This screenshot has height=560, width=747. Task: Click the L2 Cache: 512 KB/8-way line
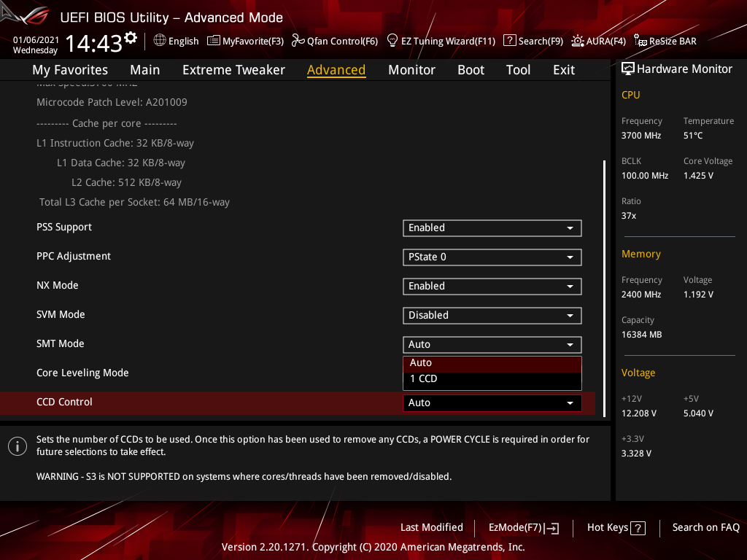click(x=126, y=183)
